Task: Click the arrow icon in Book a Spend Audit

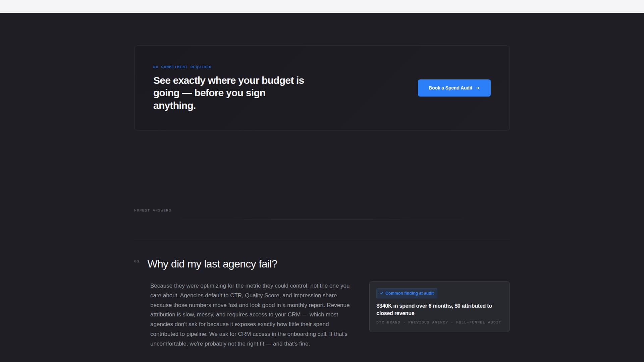Action: coord(478,88)
